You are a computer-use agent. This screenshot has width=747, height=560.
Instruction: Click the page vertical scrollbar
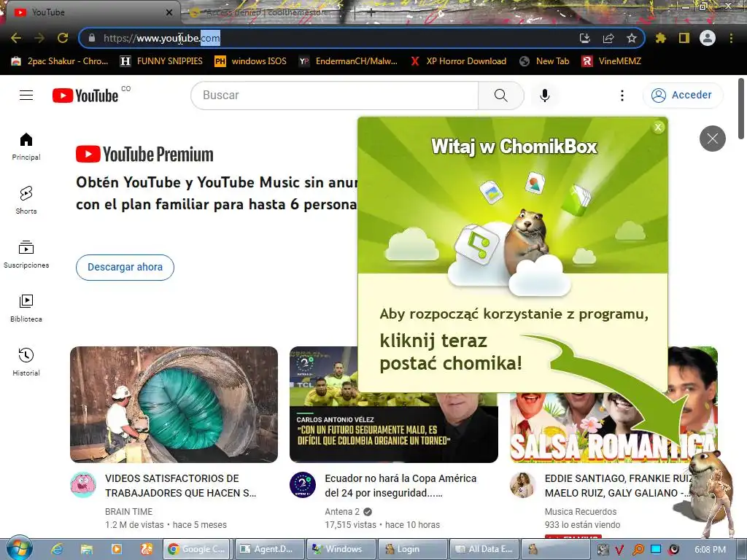coord(741,109)
